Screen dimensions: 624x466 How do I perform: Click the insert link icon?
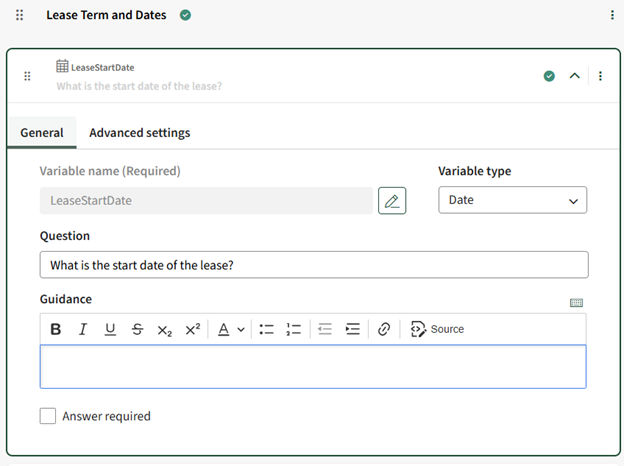[384, 329]
